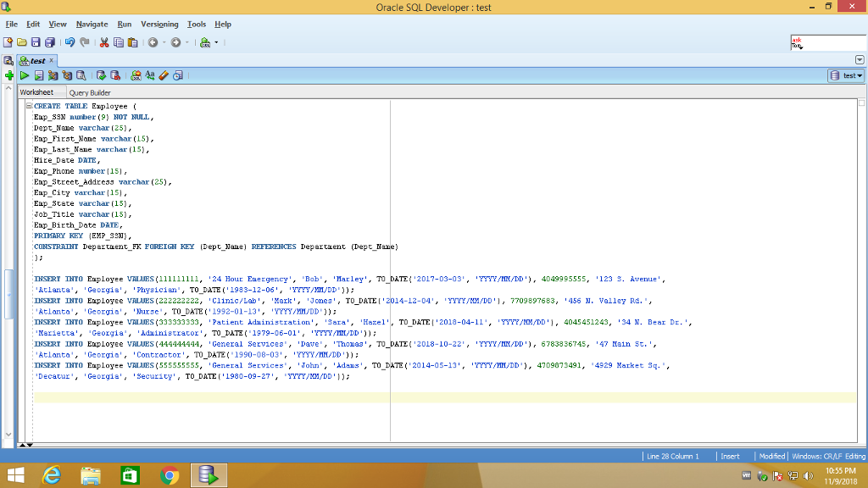The height and width of the screenshot is (488, 868).
Task: Click the Run Script icon
Action: [x=38, y=75]
